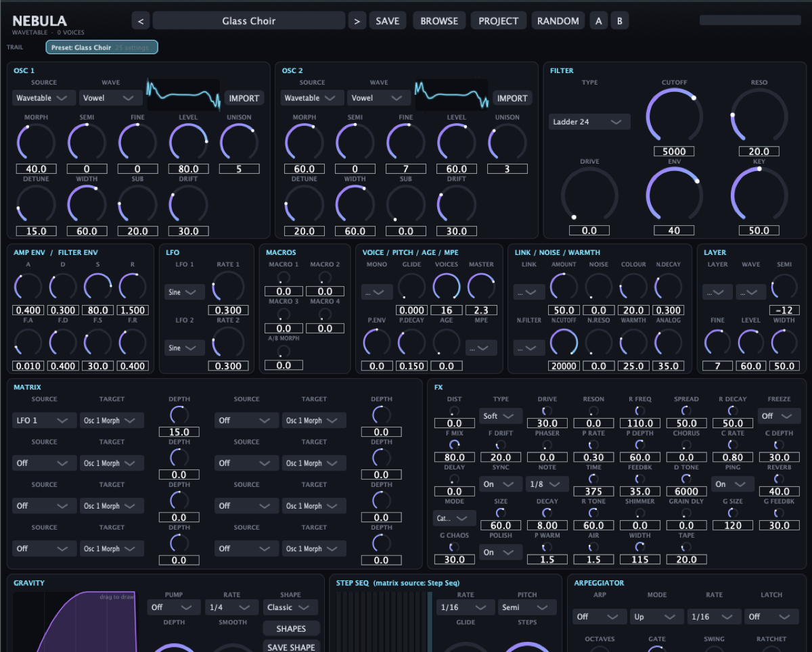Click the filter RESO knob
812x652 pixels.
point(759,116)
